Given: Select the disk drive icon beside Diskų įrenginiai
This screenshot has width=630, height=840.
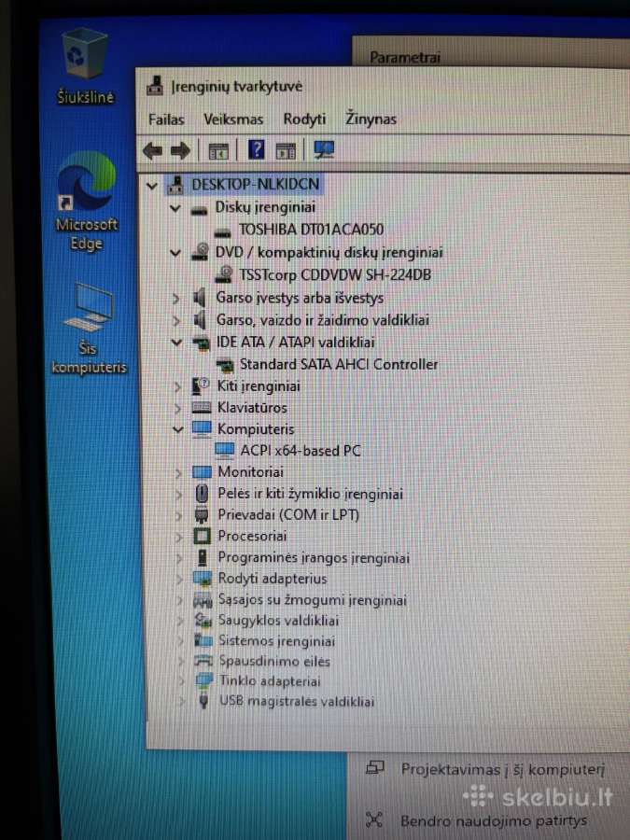Looking at the screenshot, I should coord(200,210).
